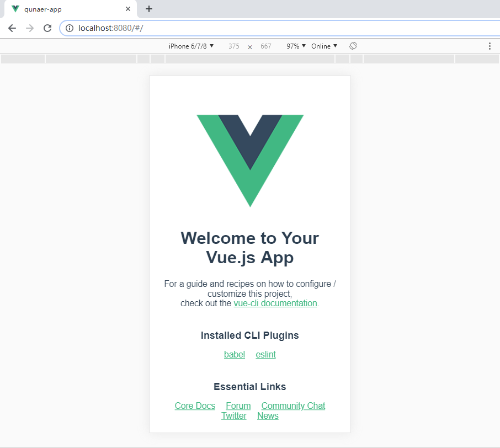This screenshot has width=500, height=448.
Task: Open the vue-cli documentation link
Action: pyautogui.click(x=275, y=303)
